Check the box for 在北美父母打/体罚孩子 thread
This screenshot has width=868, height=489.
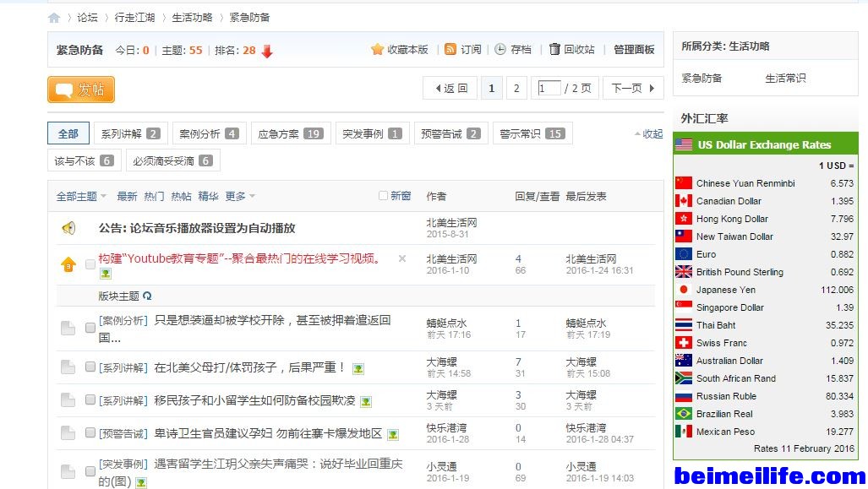pyautogui.click(x=90, y=367)
